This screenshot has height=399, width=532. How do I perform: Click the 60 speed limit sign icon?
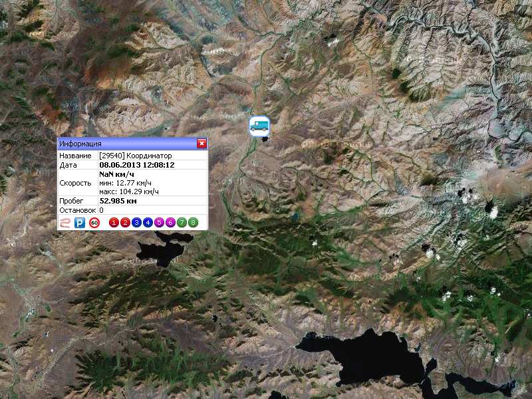(x=94, y=223)
